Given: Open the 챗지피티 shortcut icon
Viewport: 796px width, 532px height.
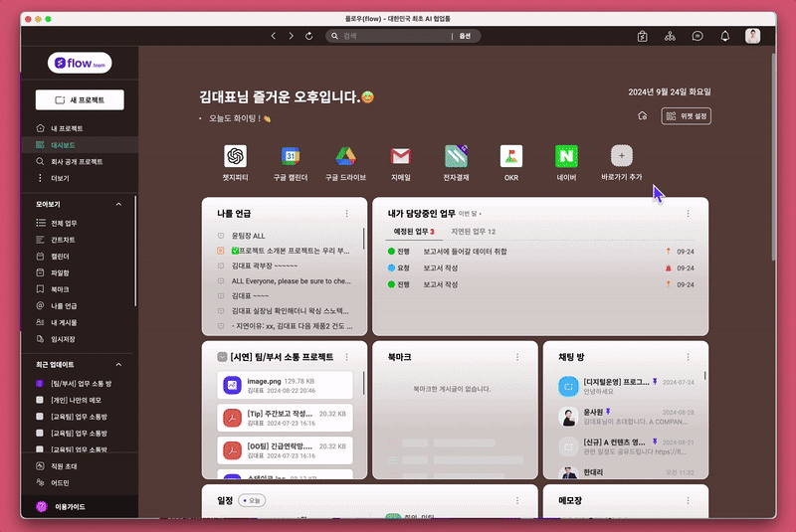Looking at the screenshot, I should [x=235, y=156].
